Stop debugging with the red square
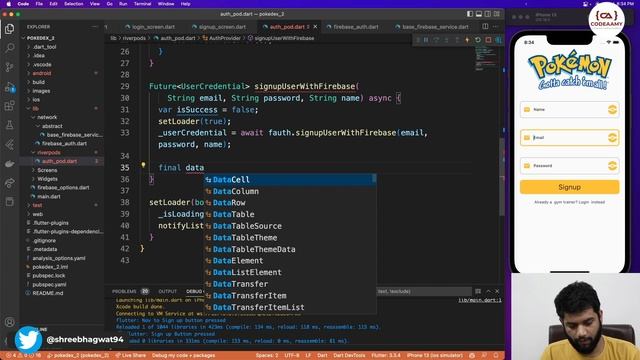Screen dimensions: 640x360 tap(488, 40)
